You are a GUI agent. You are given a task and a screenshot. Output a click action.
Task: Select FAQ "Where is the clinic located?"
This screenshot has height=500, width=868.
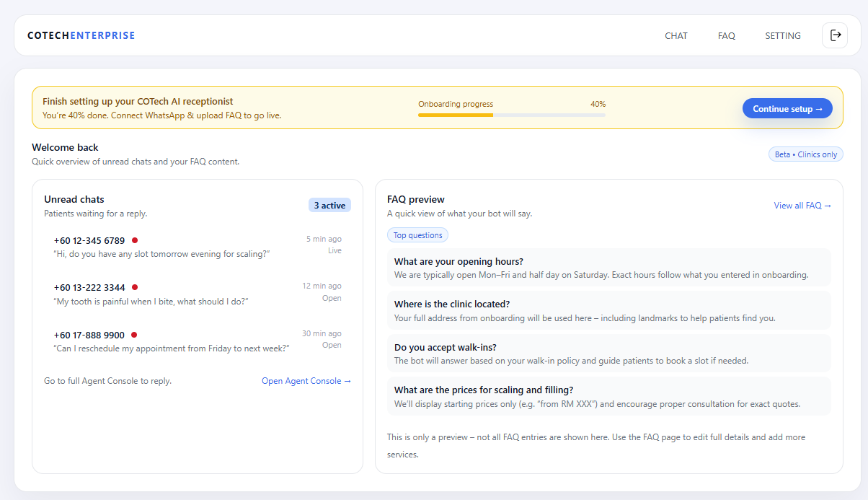click(609, 310)
